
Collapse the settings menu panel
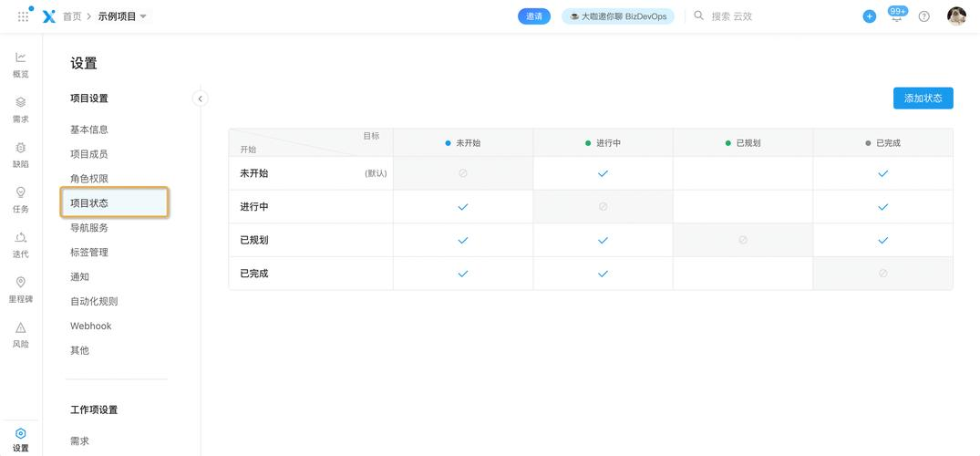[200, 98]
